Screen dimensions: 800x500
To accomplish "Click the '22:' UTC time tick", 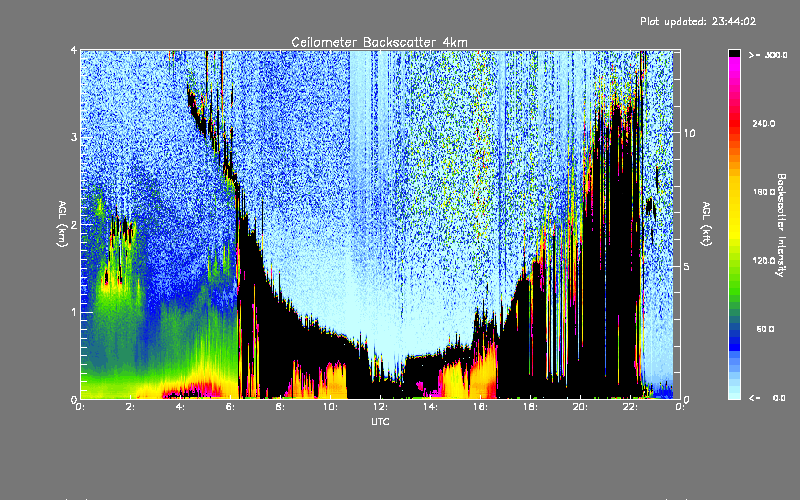I will pyautogui.click(x=630, y=407).
